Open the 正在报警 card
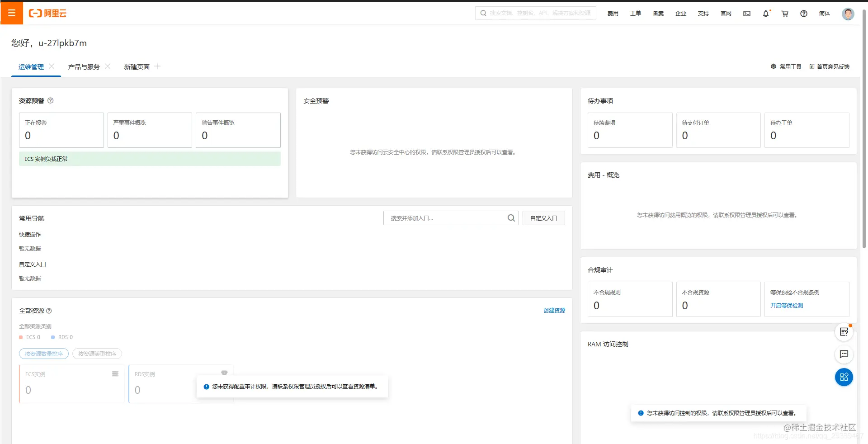This screenshot has width=868, height=444. (61, 130)
